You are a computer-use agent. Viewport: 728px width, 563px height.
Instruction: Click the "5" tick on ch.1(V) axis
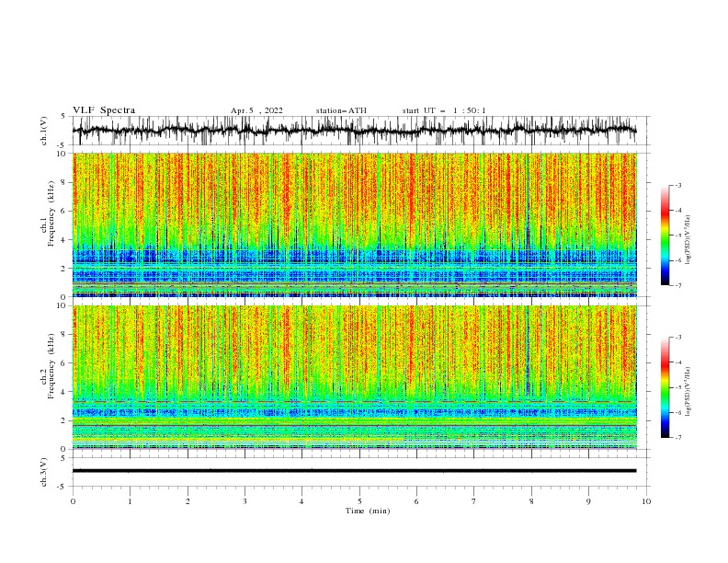(x=63, y=116)
